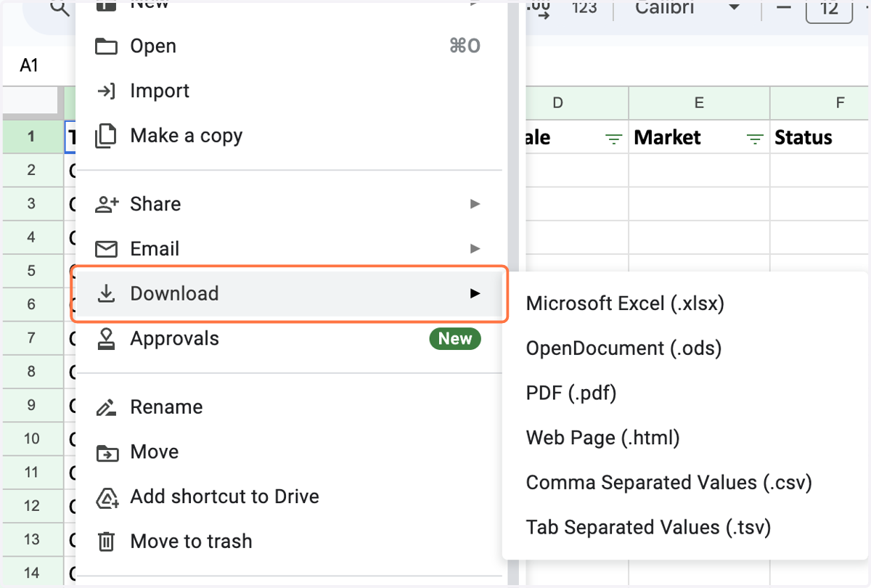Click the A1 name box

(x=29, y=66)
